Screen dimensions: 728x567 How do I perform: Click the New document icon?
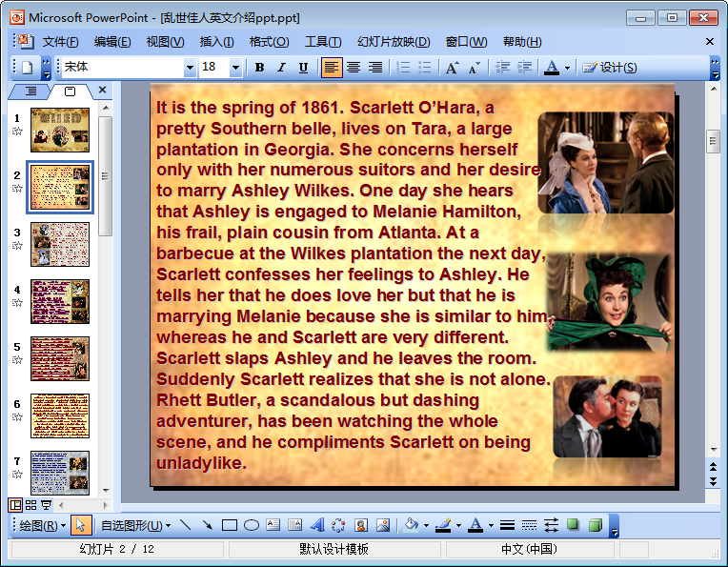[x=27, y=68]
